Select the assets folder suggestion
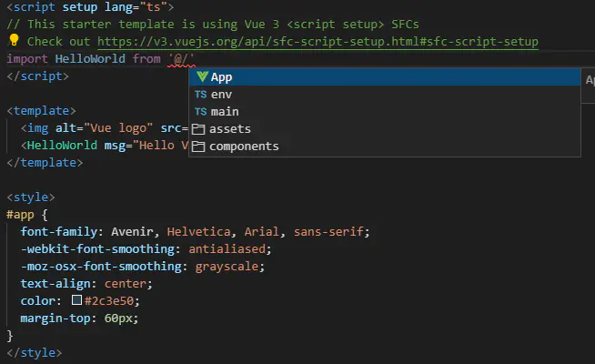Screen dimensions: 595x364 (x=385, y=128)
